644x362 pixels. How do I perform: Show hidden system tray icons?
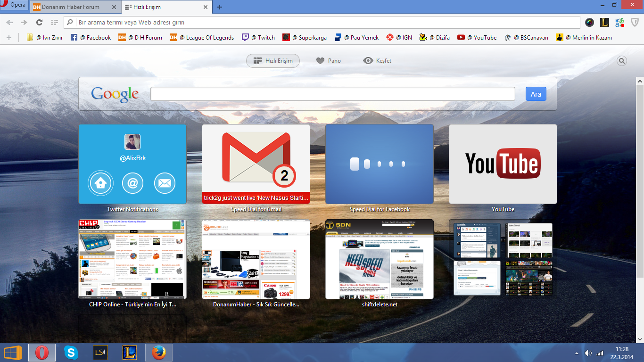pos(577,353)
